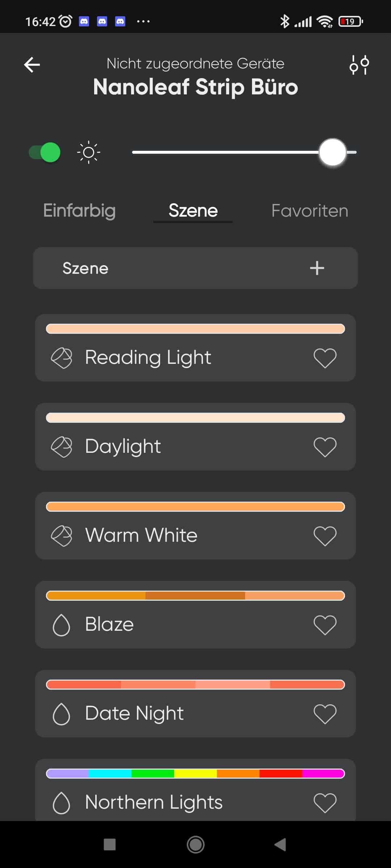Activate the Northern Lights scene
Viewport: 391px width, 868px height.
point(195,802)
